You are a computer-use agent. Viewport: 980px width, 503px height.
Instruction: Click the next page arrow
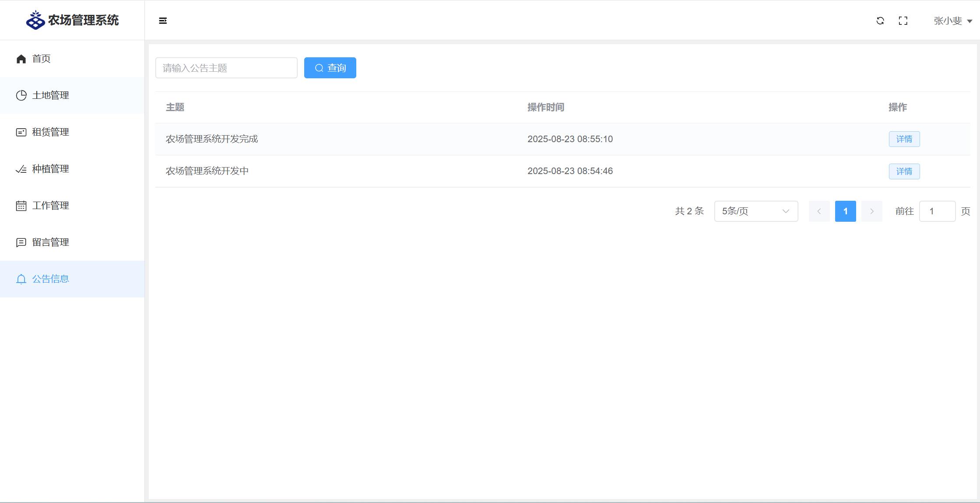(x=871, y=211)
